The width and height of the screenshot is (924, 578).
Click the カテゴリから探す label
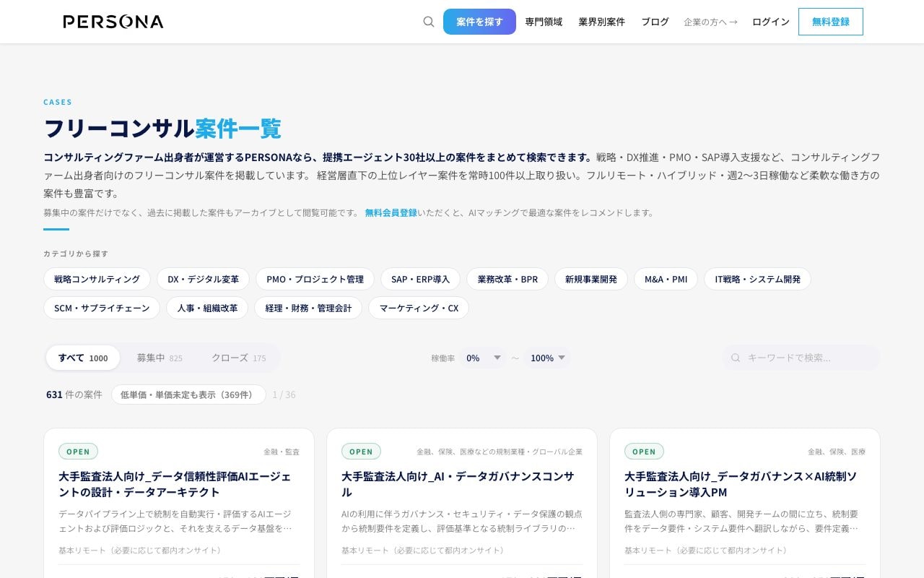click(x=76, y=254)
